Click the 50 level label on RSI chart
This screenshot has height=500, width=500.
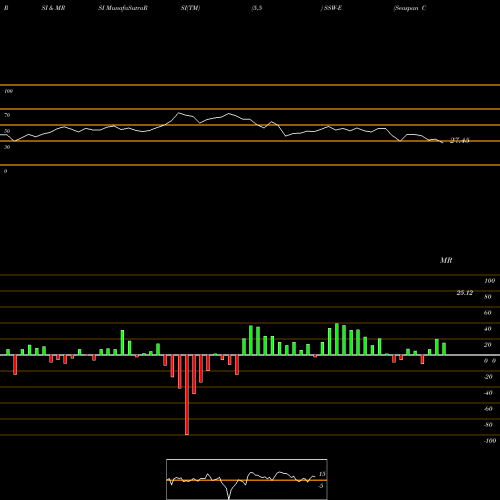(7, 131)
